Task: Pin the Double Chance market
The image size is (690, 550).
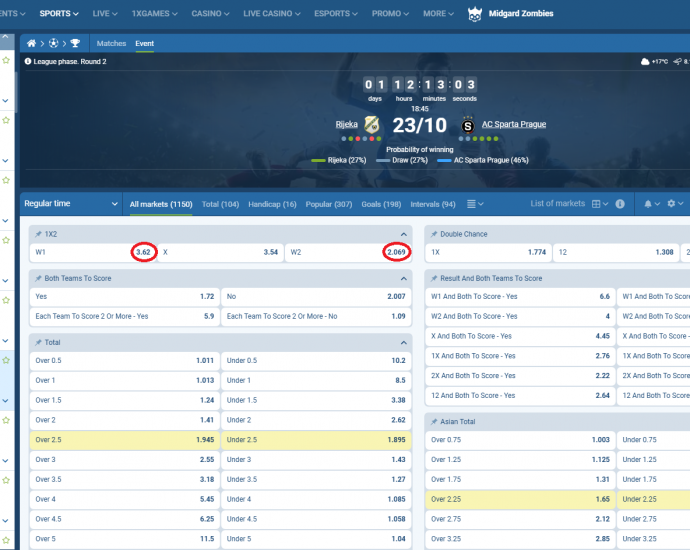Action: coord(434,234)
